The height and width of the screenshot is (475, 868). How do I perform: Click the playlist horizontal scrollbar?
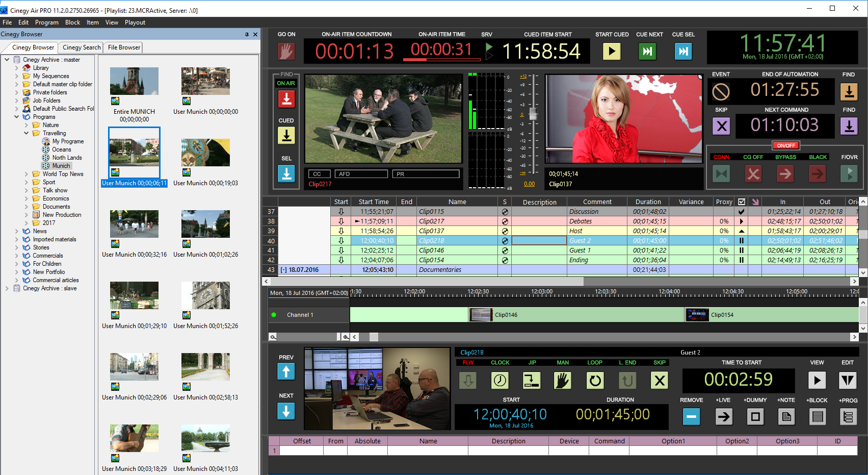pos(427,281)
